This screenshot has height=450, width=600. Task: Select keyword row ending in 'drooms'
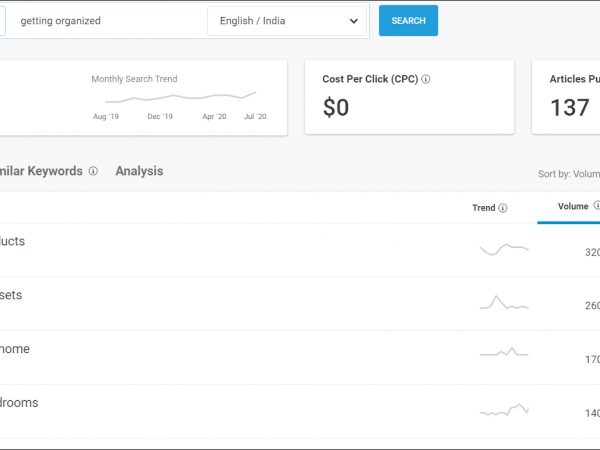[19, 403]
